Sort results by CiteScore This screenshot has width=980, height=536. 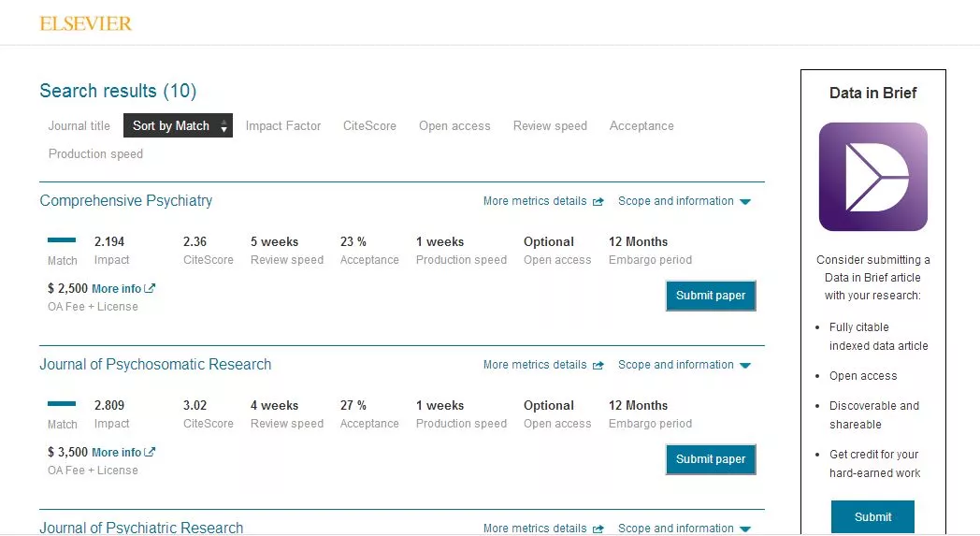(369, 126)
